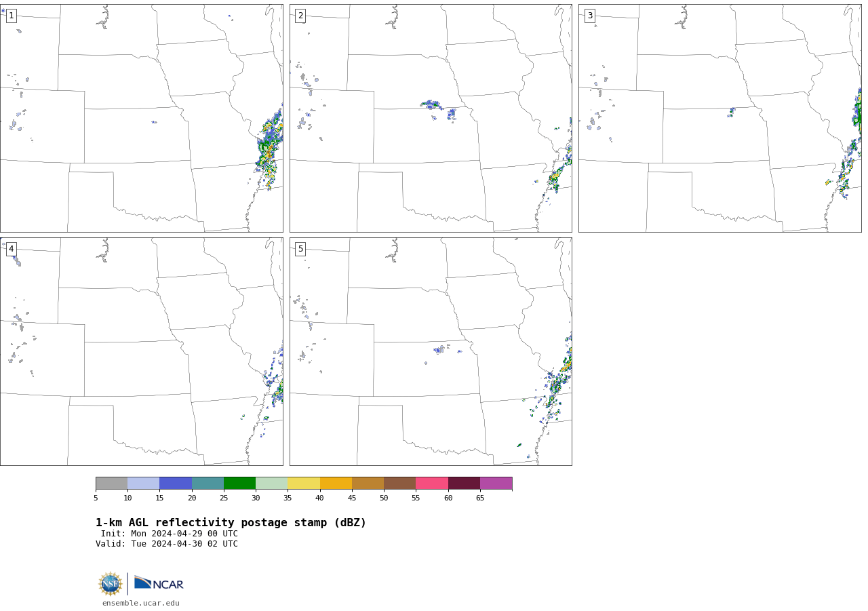Click the brown 50-55 dBZ swatch

399,483
